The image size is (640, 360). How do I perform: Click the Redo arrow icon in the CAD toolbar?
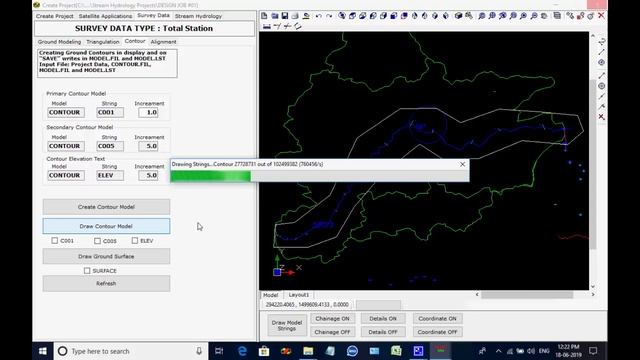[329, 16]
